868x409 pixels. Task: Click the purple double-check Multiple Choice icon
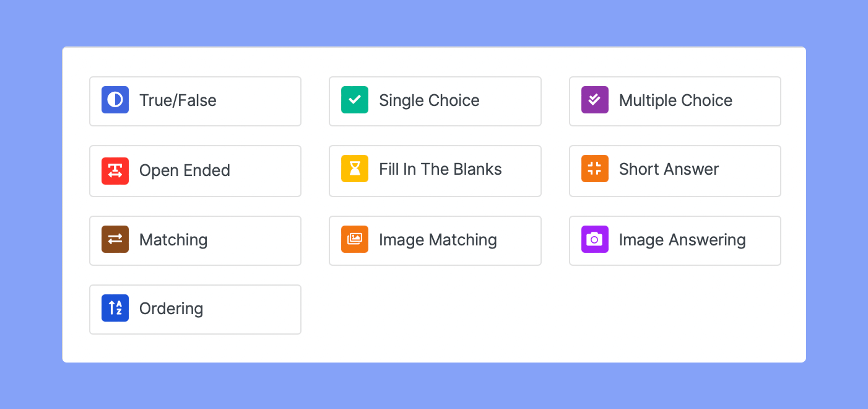(594, 100)
